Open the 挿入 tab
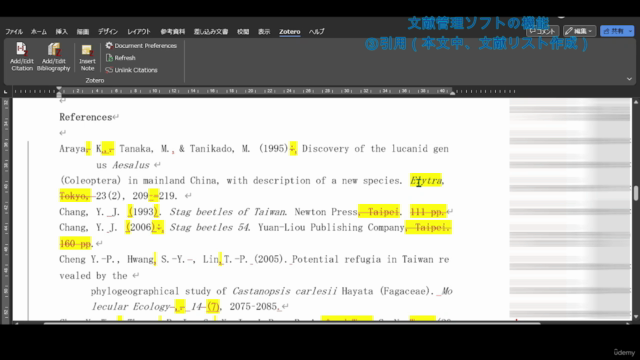This screenshot has height=360, width=640. pyautogui.click(x=62, y=31)
